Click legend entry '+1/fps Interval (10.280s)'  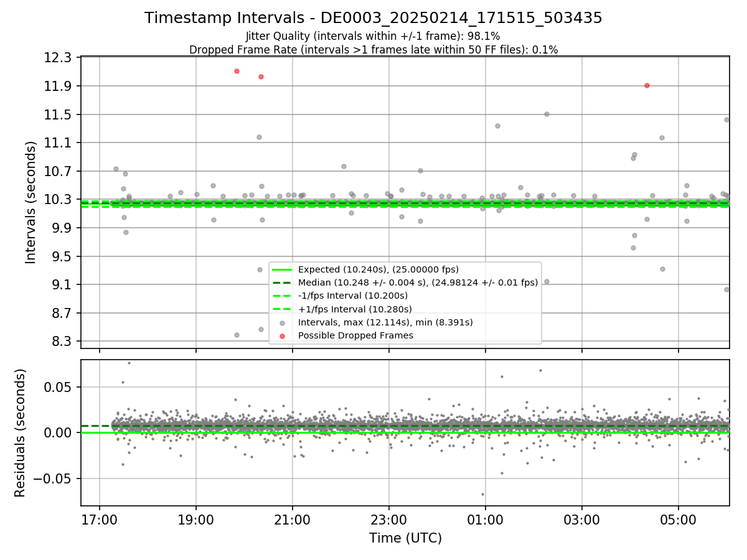355,309
